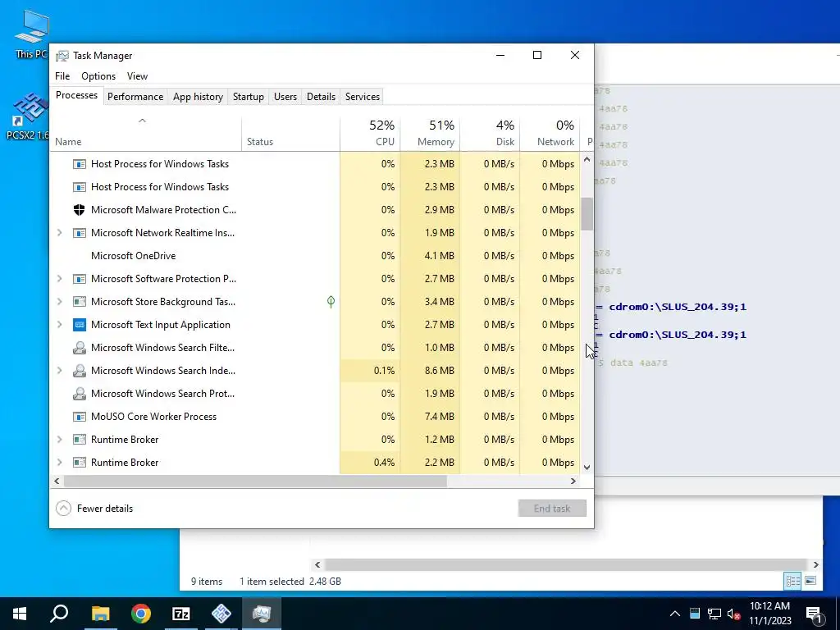Switch to the Details tab
The width and height of the screenshot is (840, 630).
coord(321,97)
